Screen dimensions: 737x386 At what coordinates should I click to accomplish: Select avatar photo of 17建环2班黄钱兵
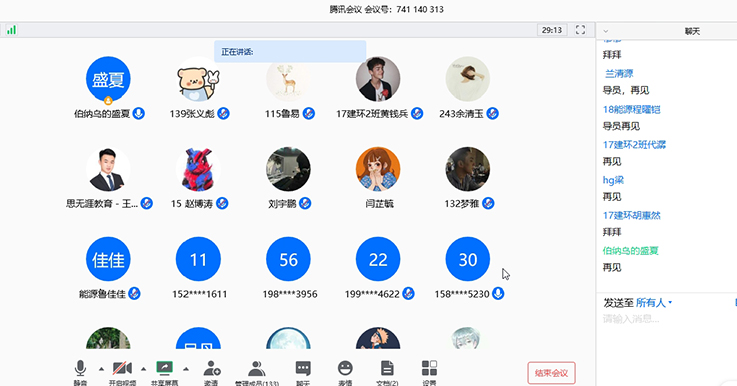378,79
